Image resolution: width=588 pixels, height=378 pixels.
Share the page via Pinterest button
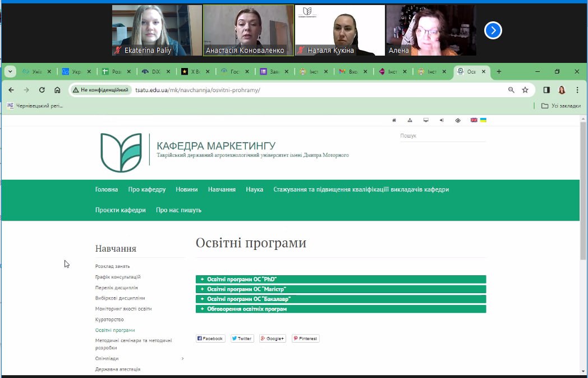coord(306,339)
